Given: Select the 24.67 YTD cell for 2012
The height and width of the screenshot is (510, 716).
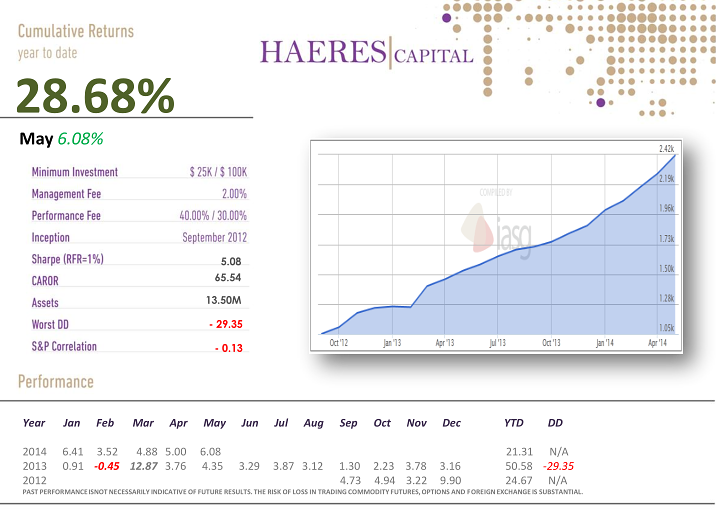Looking at the screenshot, I should (519, 480).
